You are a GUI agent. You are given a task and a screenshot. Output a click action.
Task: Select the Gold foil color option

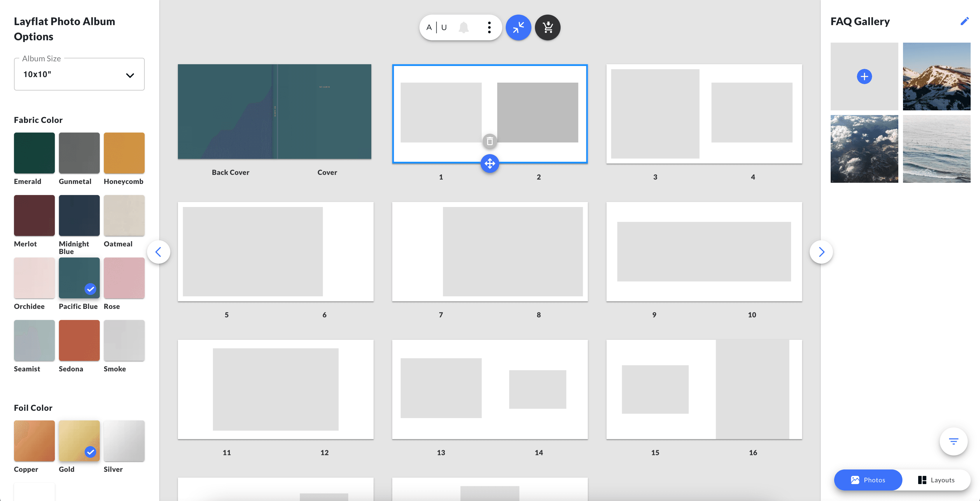click(x=79, y=441)
